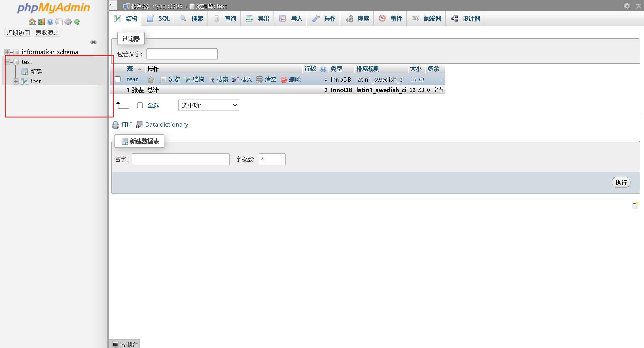Collapse the test database tree node
This screenshot has width=644, height=348.
point(7,62)
